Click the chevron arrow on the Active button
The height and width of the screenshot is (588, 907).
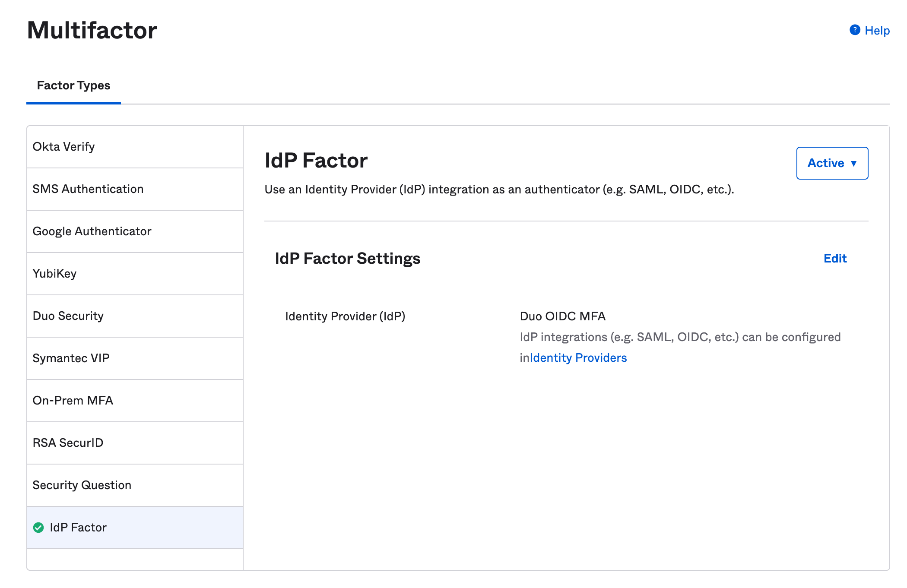(x=854, y=164)
